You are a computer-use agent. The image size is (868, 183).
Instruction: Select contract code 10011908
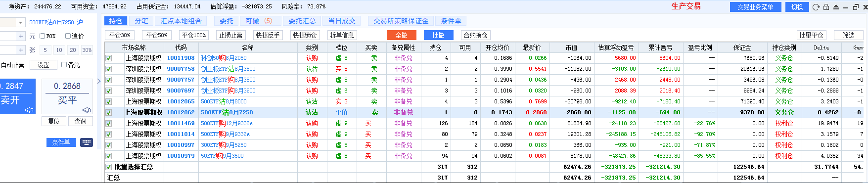click(181, 58)
